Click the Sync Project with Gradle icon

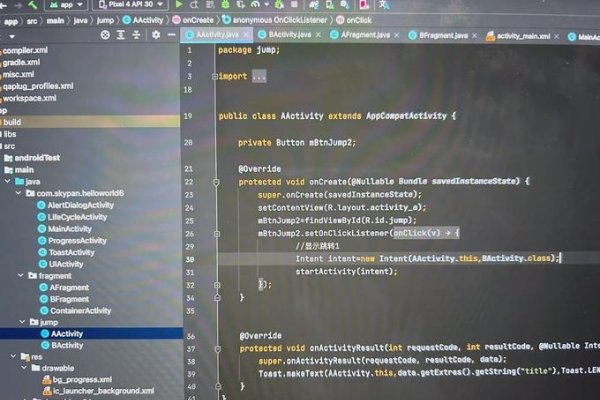click(x=314, y=5)
